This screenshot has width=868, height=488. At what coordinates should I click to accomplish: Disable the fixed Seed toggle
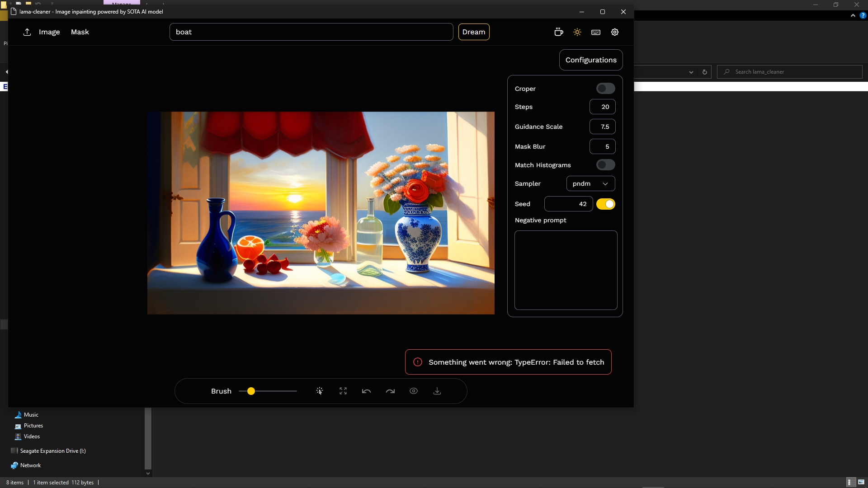[x=605, y=204]
